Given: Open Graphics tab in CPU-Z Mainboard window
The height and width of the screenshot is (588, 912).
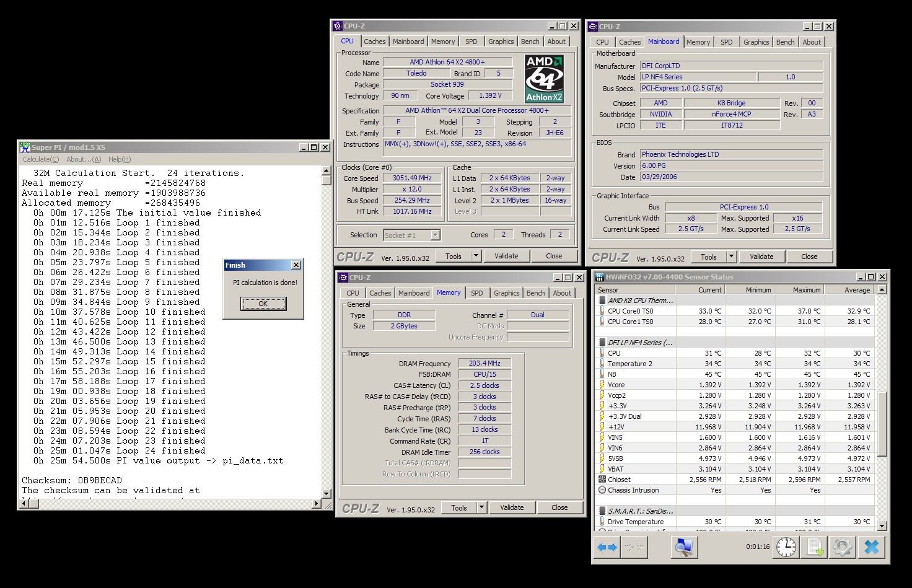Looking at the screenshot, I should [x=756, y=42].
